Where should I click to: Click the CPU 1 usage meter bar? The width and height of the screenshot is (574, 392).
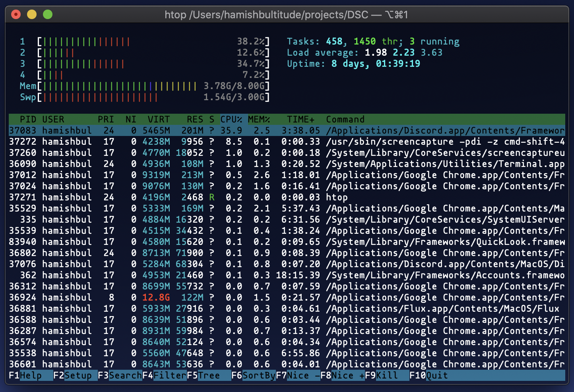(x=153, y=41)
